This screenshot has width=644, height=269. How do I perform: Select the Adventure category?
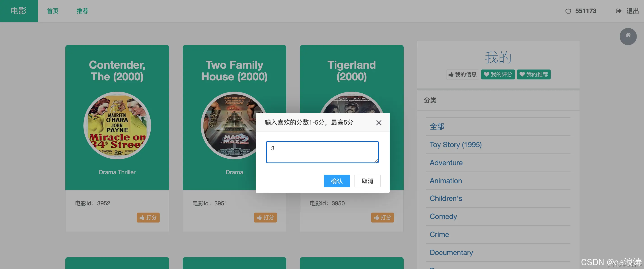[446, 163]
